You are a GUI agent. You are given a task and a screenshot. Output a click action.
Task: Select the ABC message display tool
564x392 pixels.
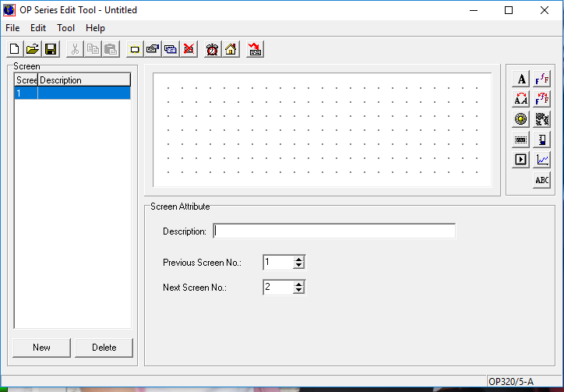tap(542, 180)
